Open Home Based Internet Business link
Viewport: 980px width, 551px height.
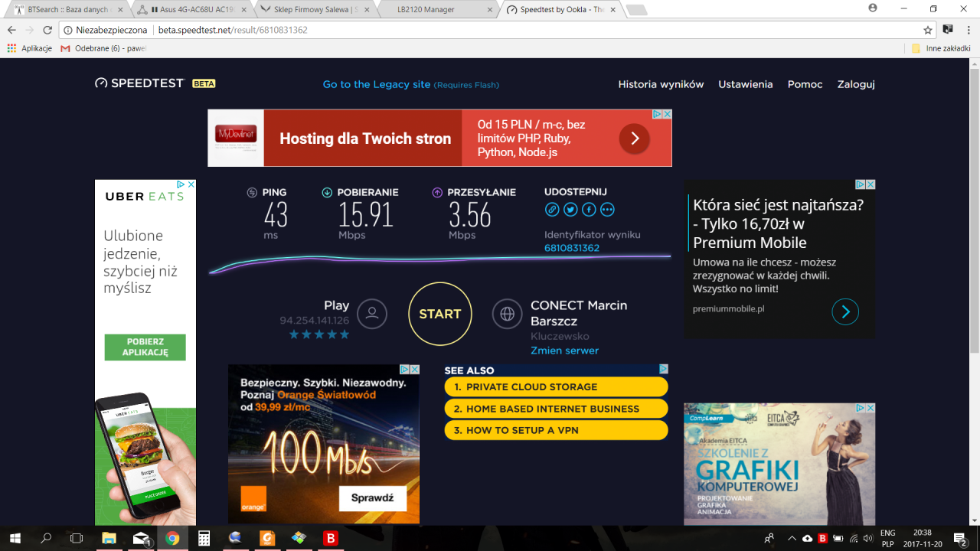pos(557,409)
